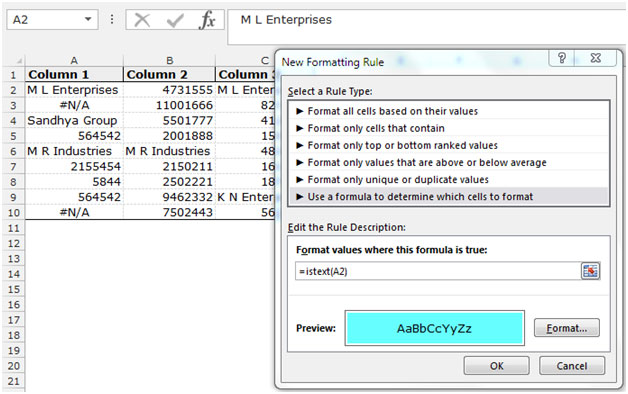Select row 11 header
628x394 pixels.
pyautogui.click(x=13, y=228)
